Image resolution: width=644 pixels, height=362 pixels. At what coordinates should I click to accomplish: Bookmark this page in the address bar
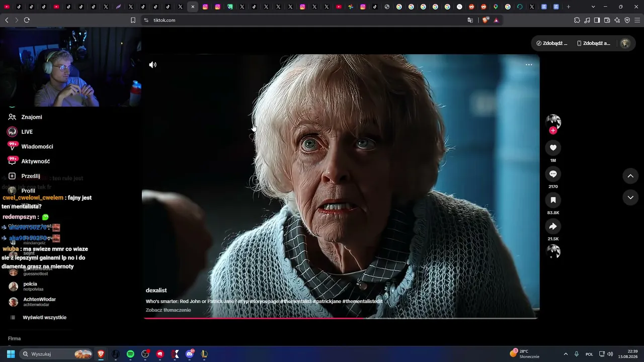(x=133, y=20)
